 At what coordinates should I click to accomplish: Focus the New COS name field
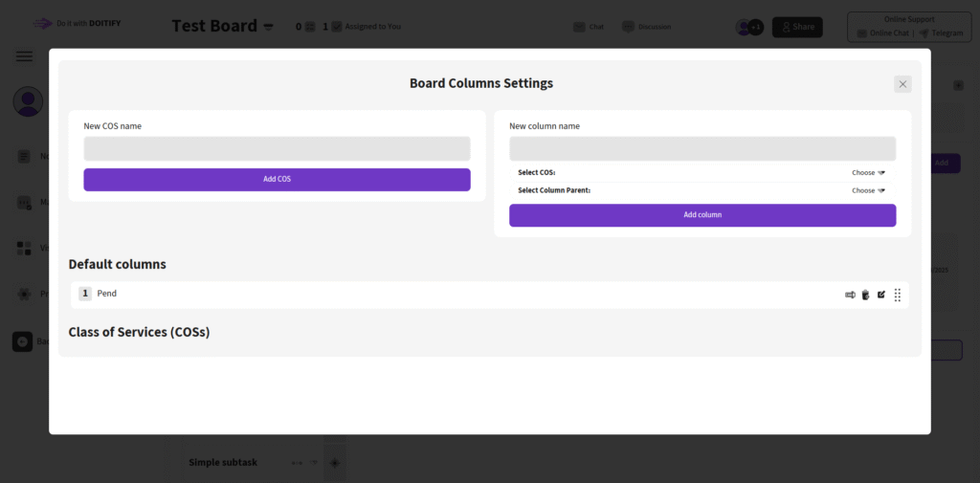277,148
